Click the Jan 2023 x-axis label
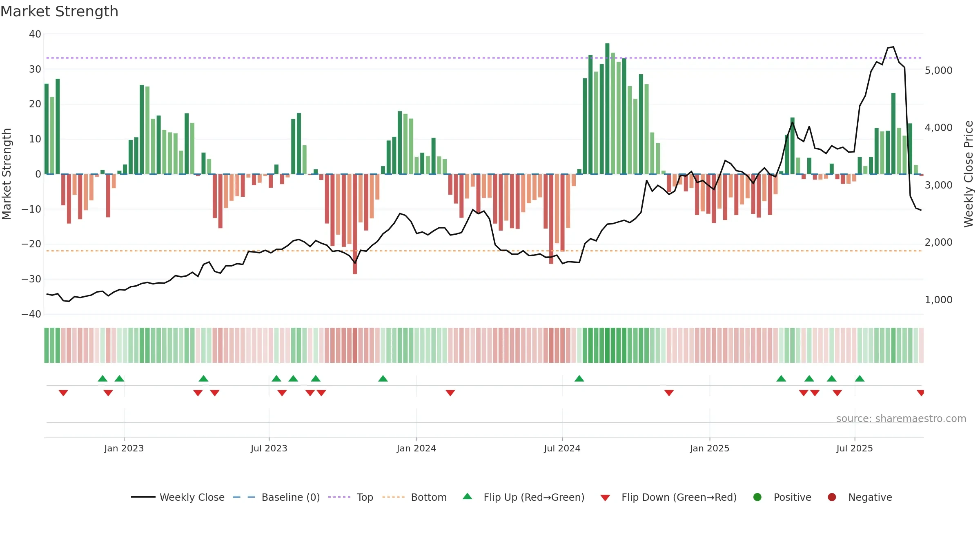 124,449
